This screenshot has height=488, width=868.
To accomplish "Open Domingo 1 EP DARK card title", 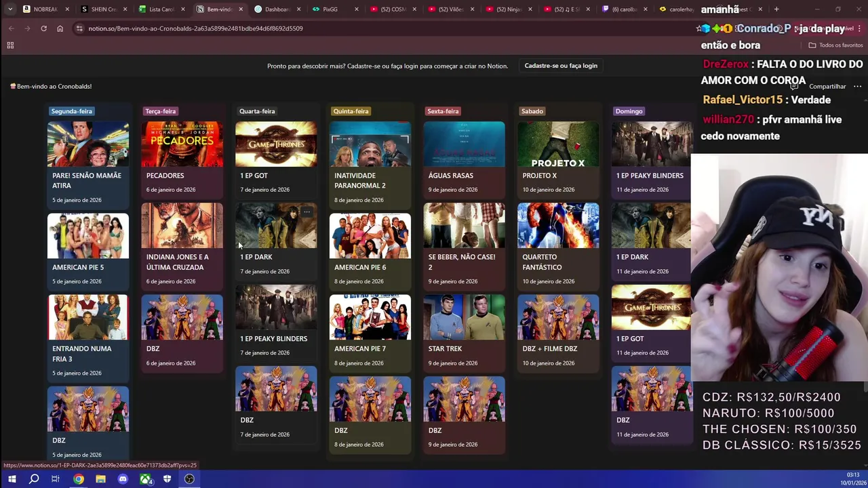I will tap(632, 257).
